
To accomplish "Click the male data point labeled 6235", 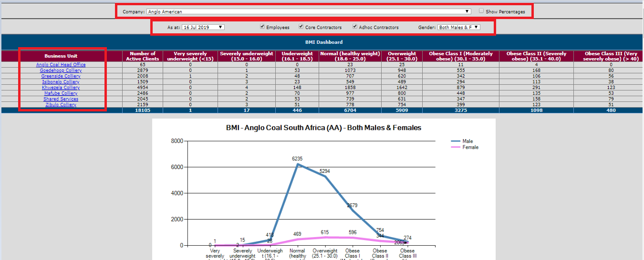I will tap(298, 164).
